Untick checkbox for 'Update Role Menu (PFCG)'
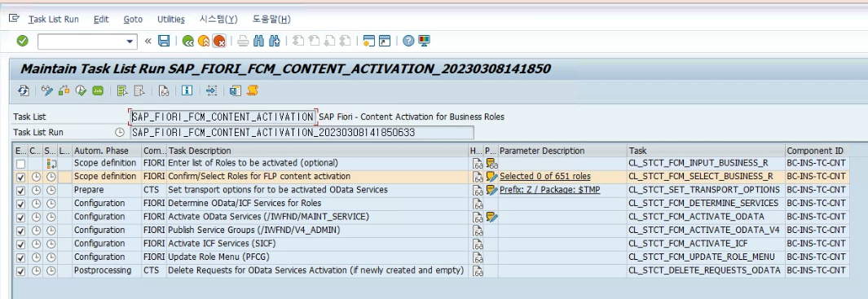Viewport: 868px width, 299px height. [x=20, y=257]
